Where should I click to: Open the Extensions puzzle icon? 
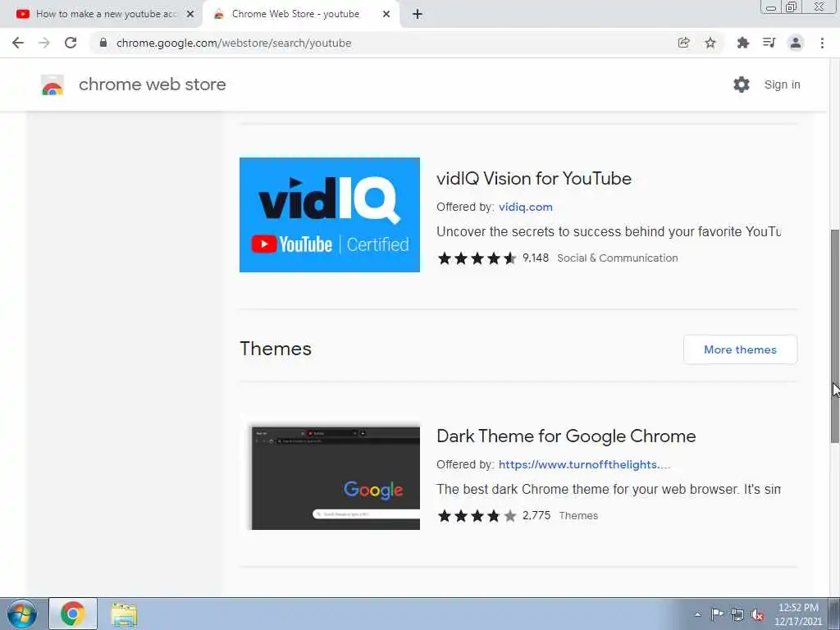743,43
